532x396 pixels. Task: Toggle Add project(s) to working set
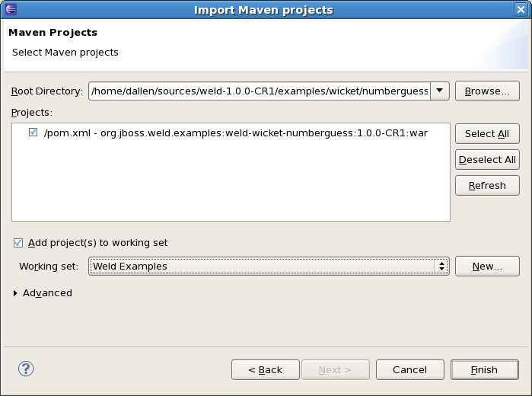pos(18,243)
